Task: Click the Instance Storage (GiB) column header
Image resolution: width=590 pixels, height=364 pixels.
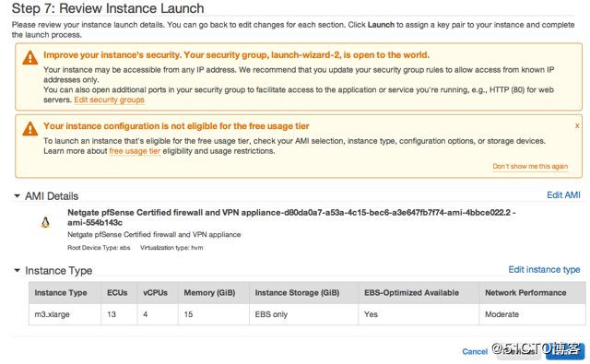Action: click(x=303, y=292)
